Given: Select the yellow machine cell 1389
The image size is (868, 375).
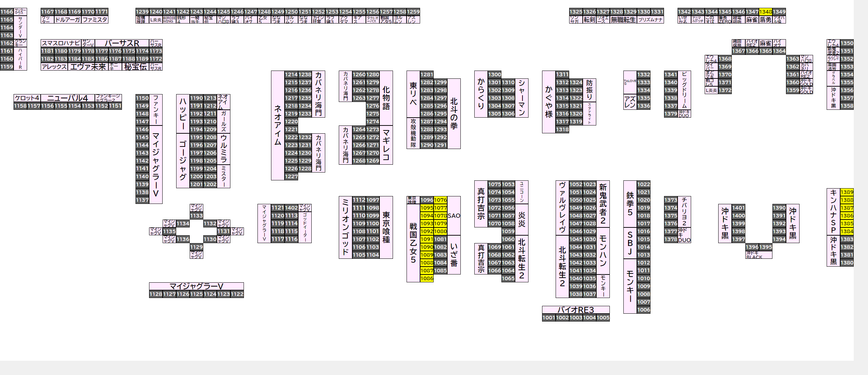Looking at the screenshot, I should [x=847, y=192].
